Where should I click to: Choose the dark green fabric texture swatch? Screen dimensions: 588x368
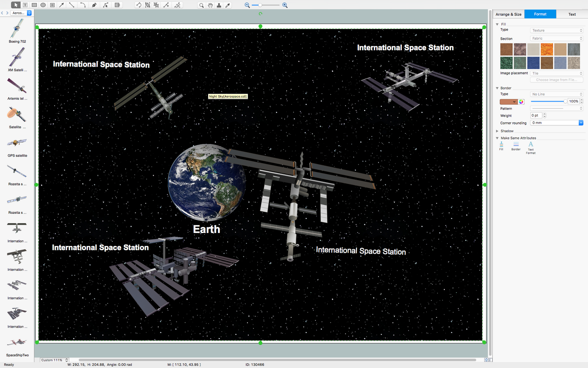506,63
